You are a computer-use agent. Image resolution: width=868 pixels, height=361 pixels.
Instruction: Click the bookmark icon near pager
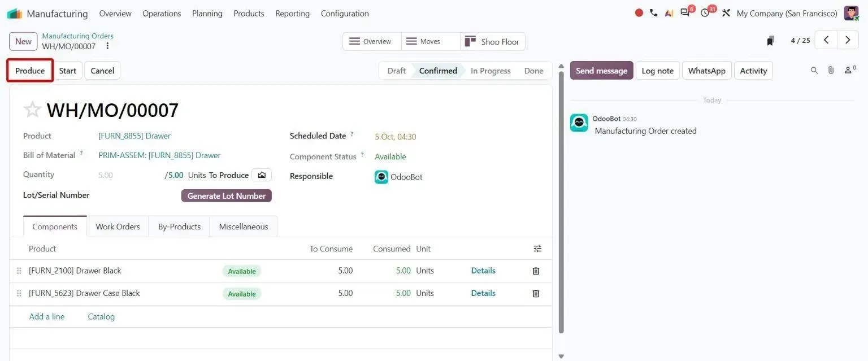[770, 41]
